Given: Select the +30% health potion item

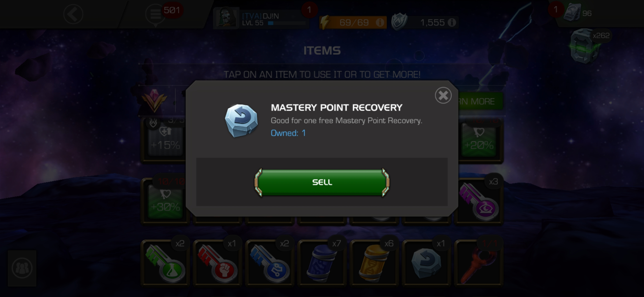Looking at the screenshot, I should tap(165, 202).
